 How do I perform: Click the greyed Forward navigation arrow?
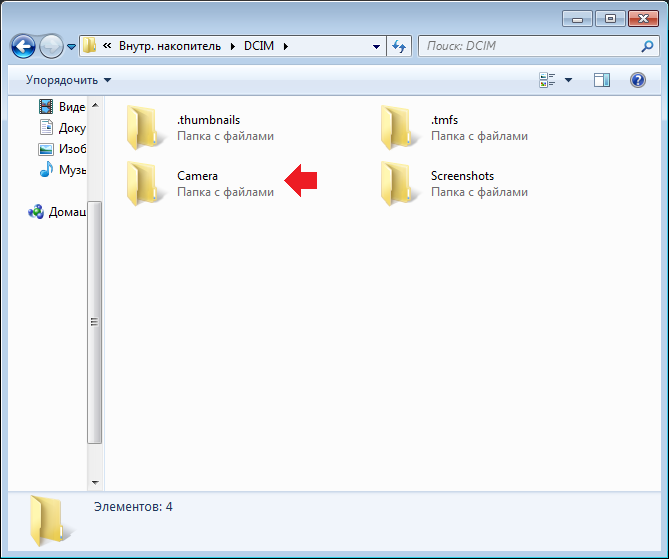coord(51,46)
